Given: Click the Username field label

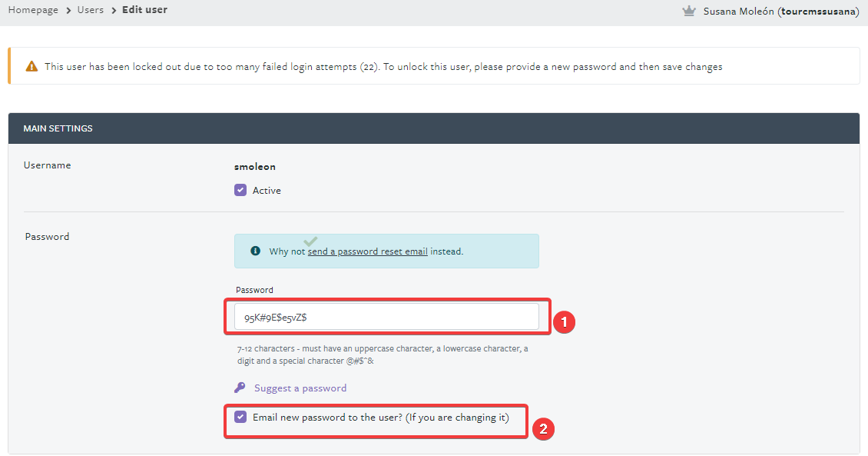Looking at the screenshot, I should tap(47, 165).
